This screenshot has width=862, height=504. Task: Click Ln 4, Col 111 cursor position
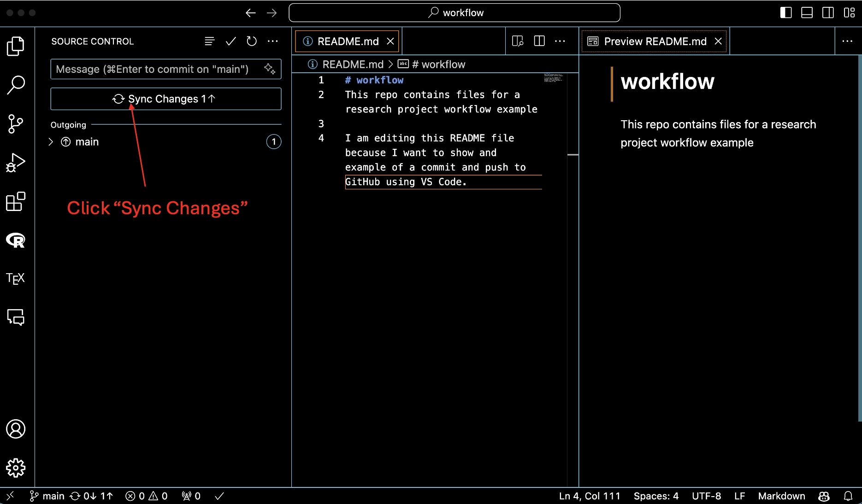590,496
